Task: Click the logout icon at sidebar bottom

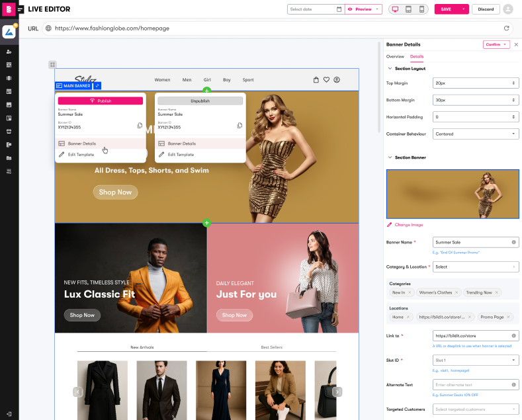Action: (x=9, y=414)
